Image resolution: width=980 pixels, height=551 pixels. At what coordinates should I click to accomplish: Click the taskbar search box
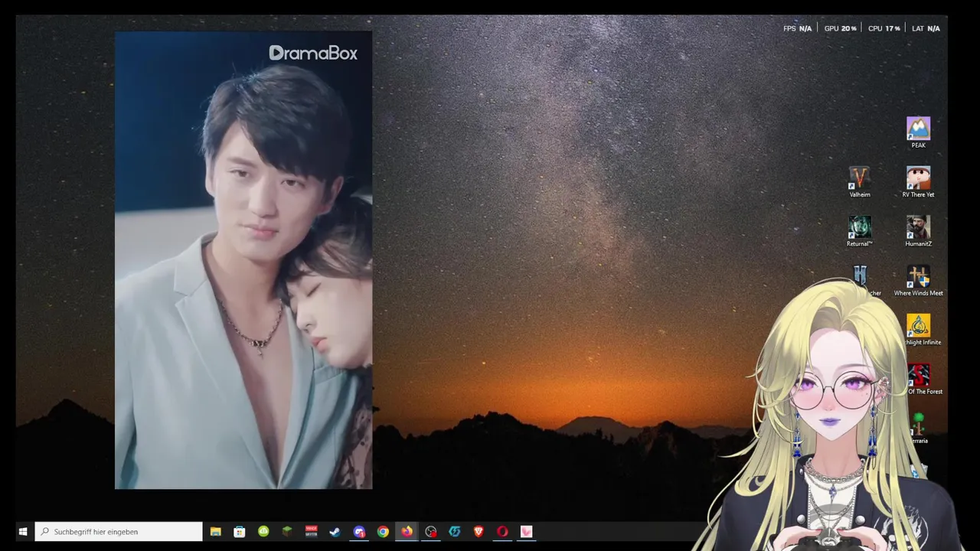click(x=119, y=531)
